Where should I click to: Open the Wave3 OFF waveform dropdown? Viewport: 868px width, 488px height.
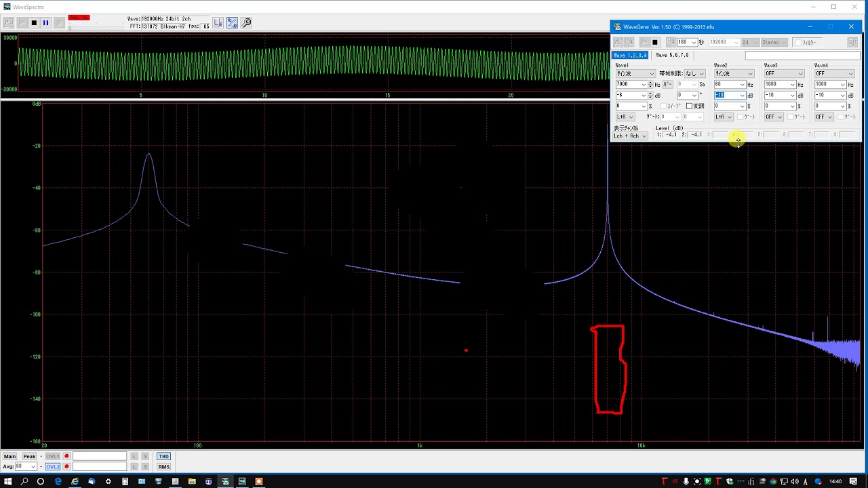[784, 74]
